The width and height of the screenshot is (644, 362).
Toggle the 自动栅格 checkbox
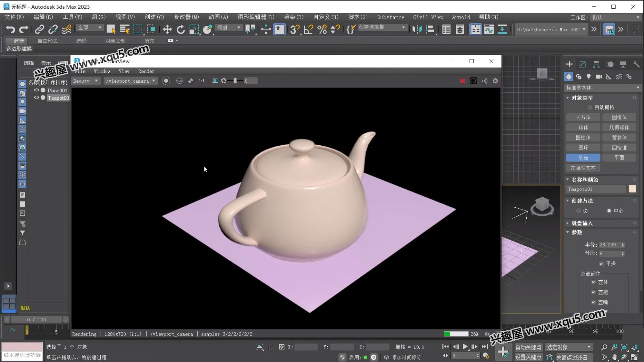tap(590, 107)
